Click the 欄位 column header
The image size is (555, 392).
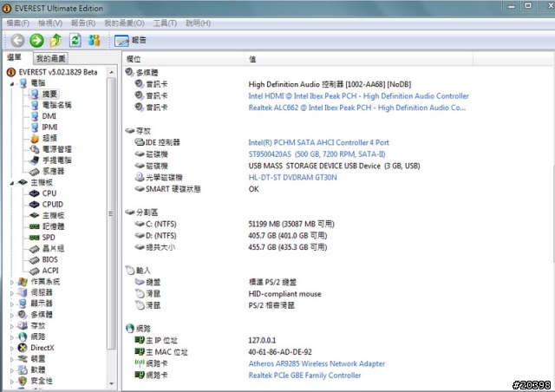coord(183,59)
